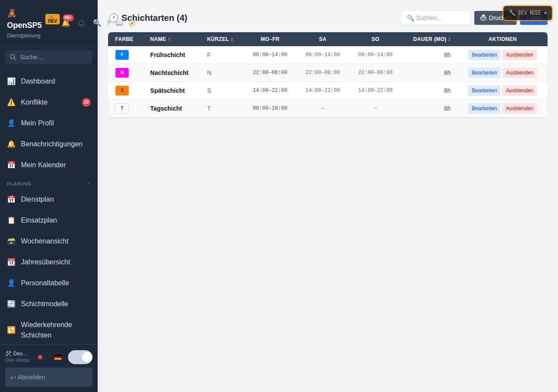Image resolution: width=558 pixels, height=392 pixels.
Task: Hide Spätschicht via Ausblenden
Action: (520, 91)
